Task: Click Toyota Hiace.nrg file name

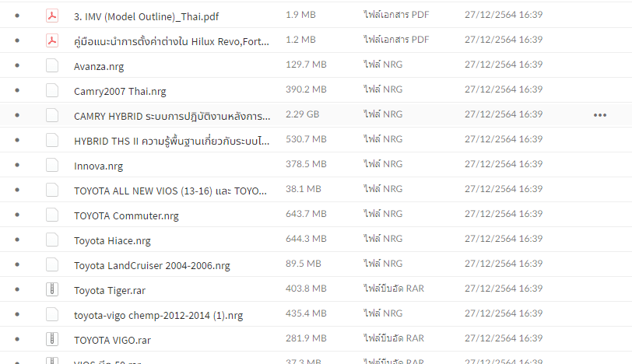Action: (112, 241)
